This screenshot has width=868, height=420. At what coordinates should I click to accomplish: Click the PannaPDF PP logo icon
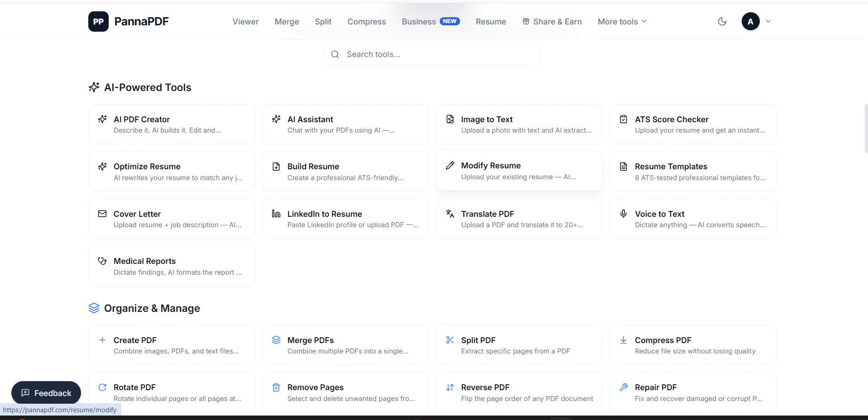tap(98, 21)
